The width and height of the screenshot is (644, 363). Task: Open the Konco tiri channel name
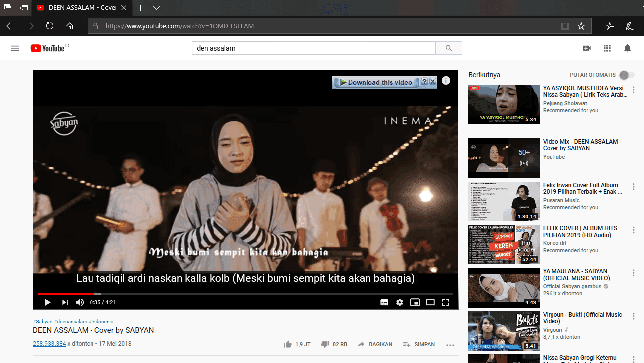tap(554, 243)
